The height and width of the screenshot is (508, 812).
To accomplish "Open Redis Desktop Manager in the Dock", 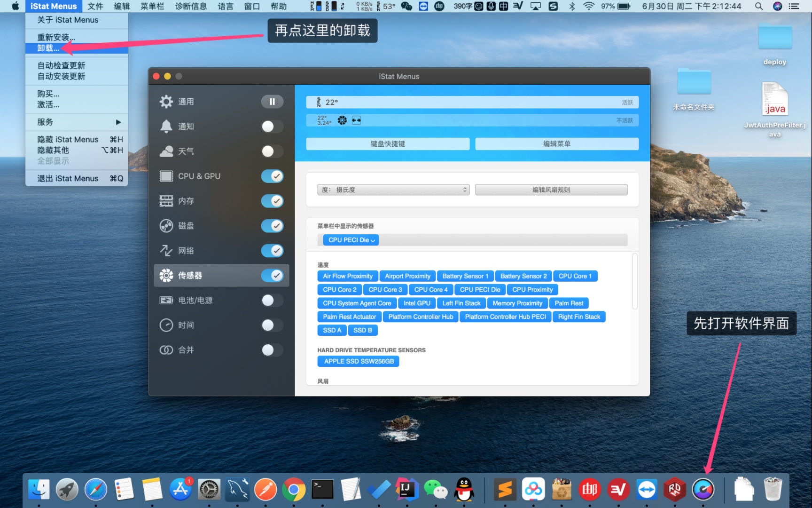I will 675,490.
